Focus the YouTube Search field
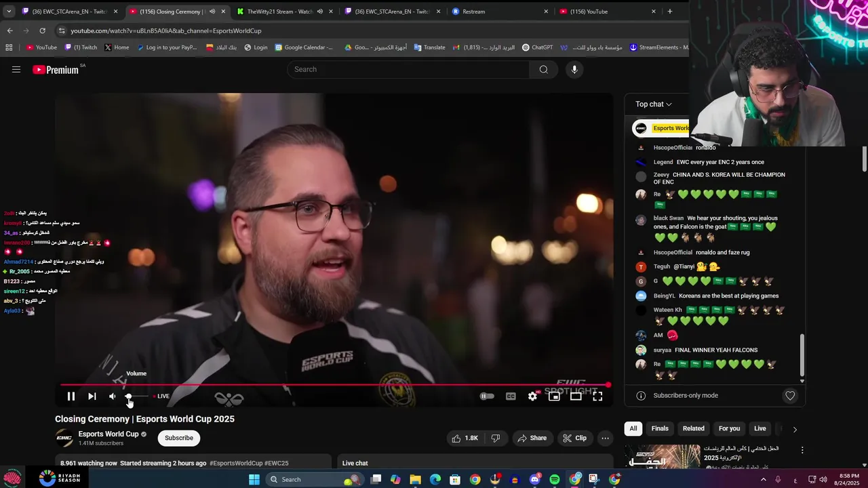868x488 pixels. (x=409, y=69)
